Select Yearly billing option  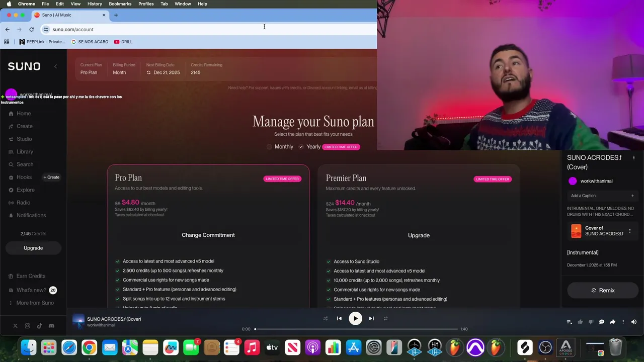coord(309,147)
